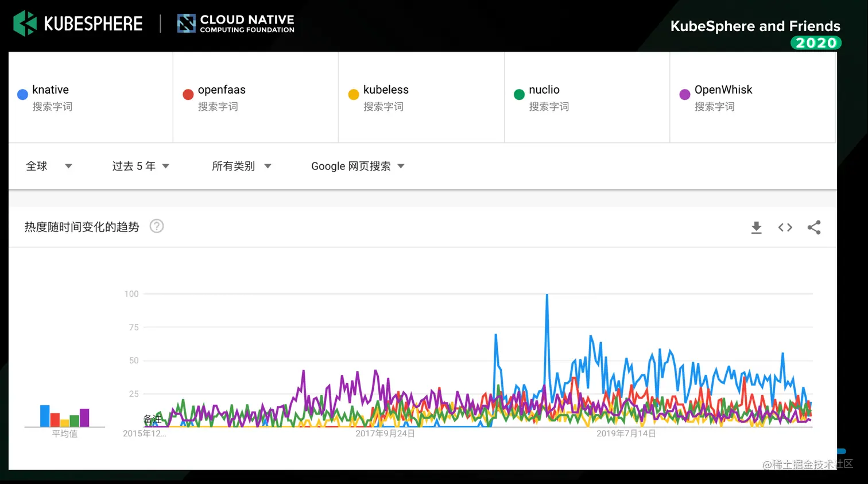Viewport: 868px width, 484px height.
Task: Click the 25 y-axis value
Action: [x=134, y=394]
